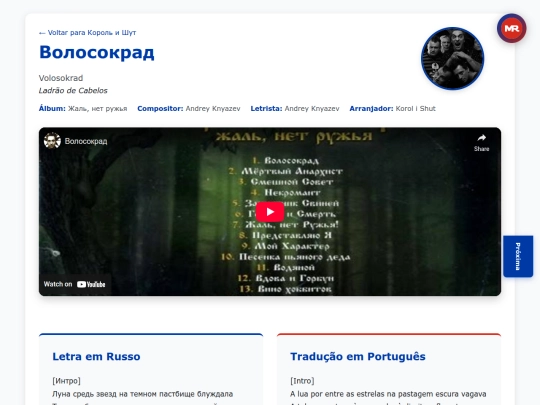Image resolution: width=540 pixels, height=405 pixels.
Task: Click the album name Жаль, нет ружья
Action: point(97,109)
